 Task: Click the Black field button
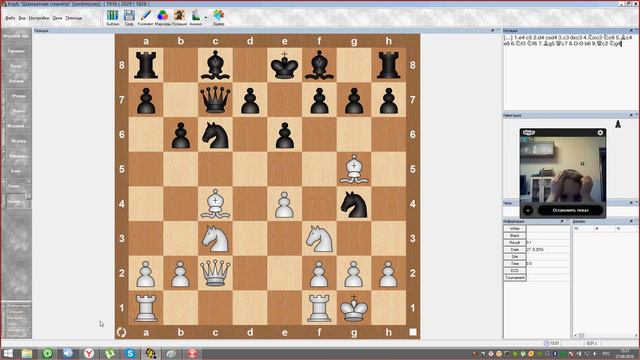click(515, 236)
